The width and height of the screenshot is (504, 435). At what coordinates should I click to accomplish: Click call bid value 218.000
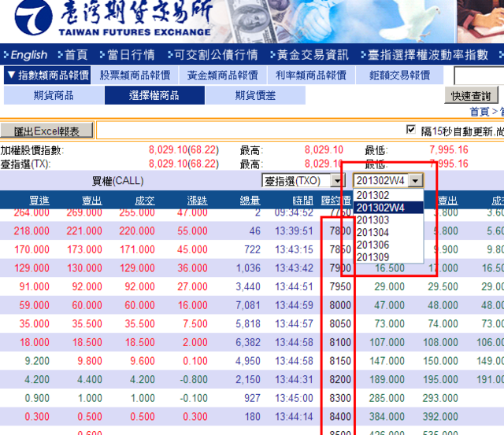31,230
